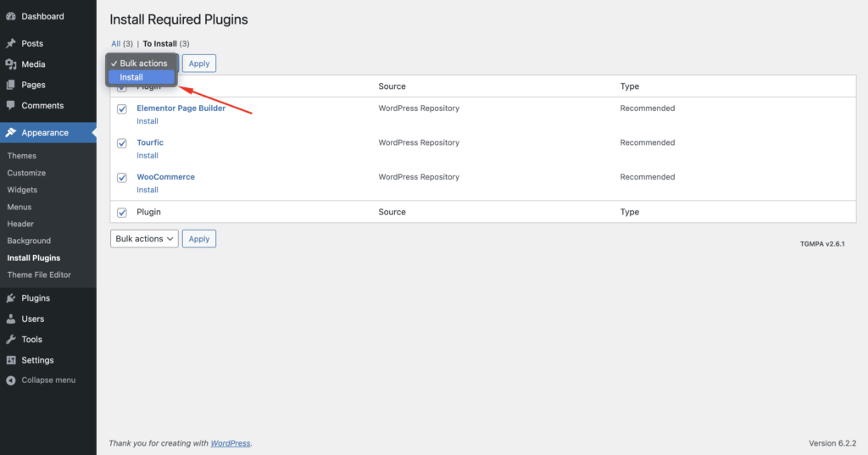Image resolution: width=868 pixels, height=455 pixels.
Task: Click the Pages icon in sidebar
Action: pos(11,85)
